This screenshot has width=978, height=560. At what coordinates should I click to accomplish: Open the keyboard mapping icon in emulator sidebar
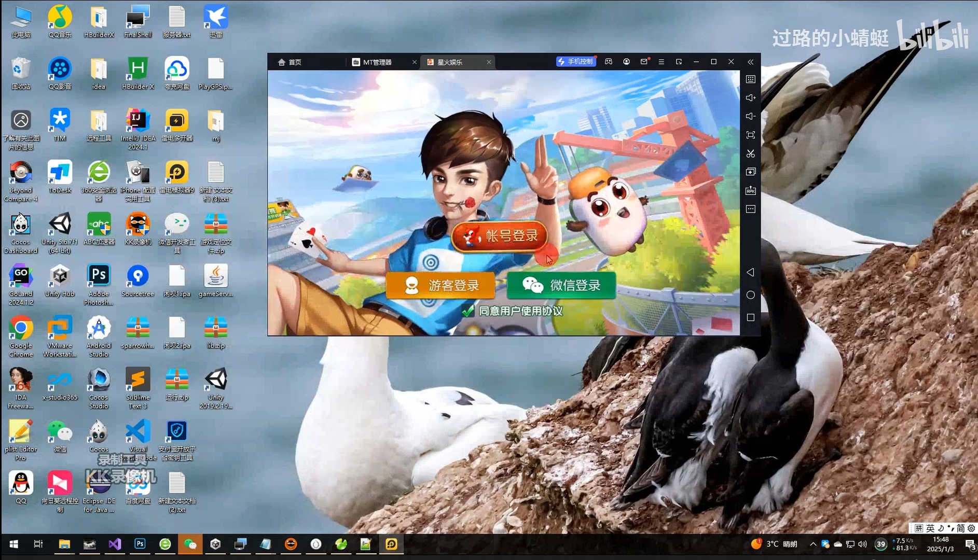click(750, 79)
